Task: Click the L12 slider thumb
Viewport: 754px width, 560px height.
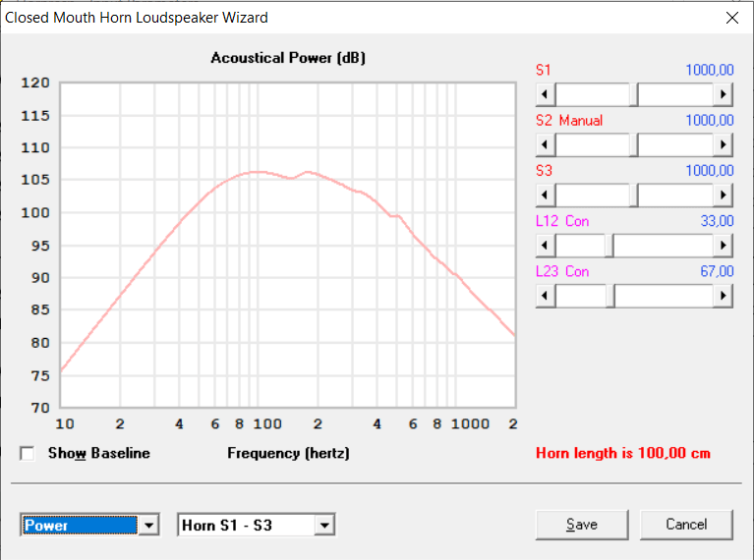Action: [x=609, y=246]
